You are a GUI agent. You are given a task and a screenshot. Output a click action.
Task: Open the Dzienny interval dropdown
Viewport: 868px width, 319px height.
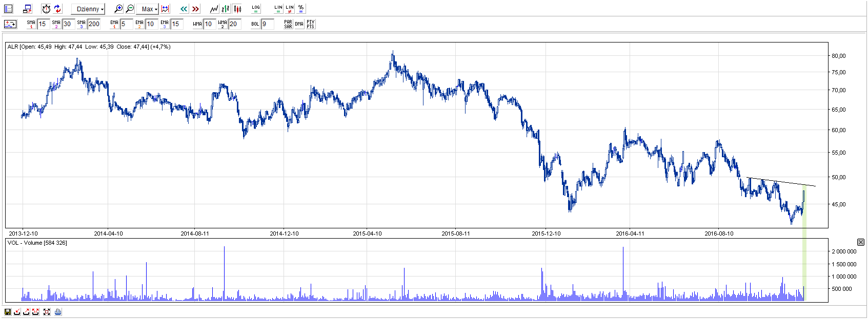(88, 9)
